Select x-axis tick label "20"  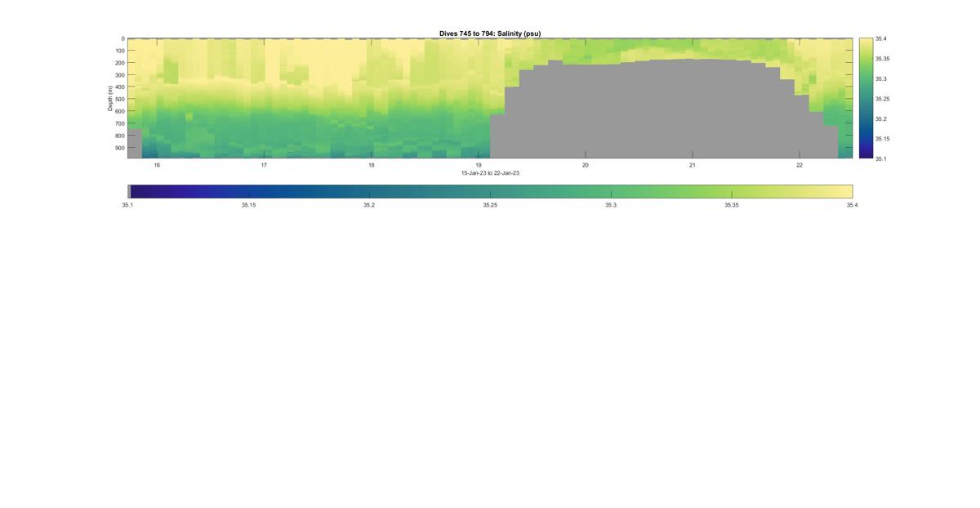(x=585, y=165)
